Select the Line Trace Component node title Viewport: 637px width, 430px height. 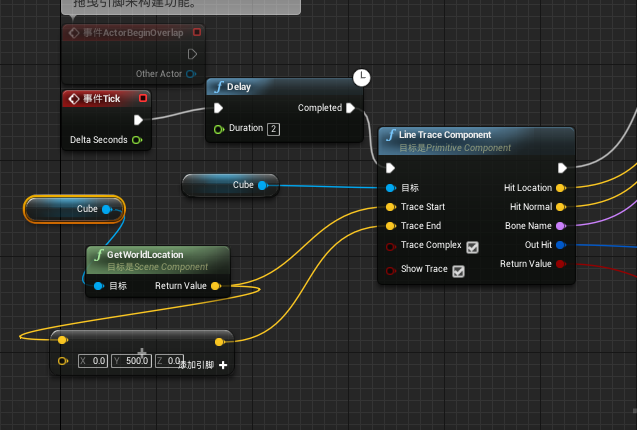tap(445, 135)
